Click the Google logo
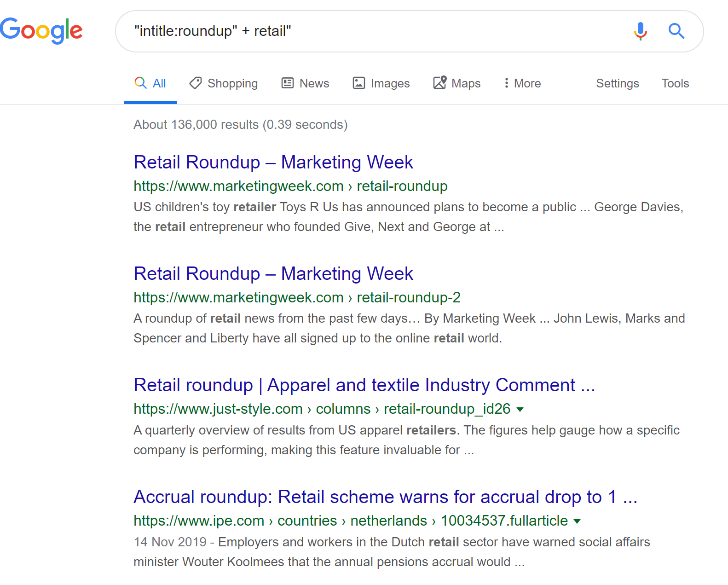 point(41,31)
